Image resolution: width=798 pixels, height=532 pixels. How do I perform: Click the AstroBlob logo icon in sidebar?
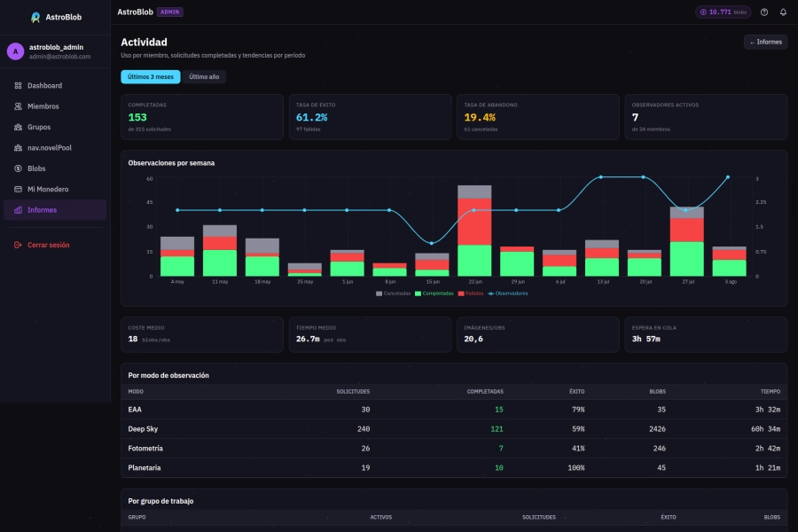click(35, 18)
